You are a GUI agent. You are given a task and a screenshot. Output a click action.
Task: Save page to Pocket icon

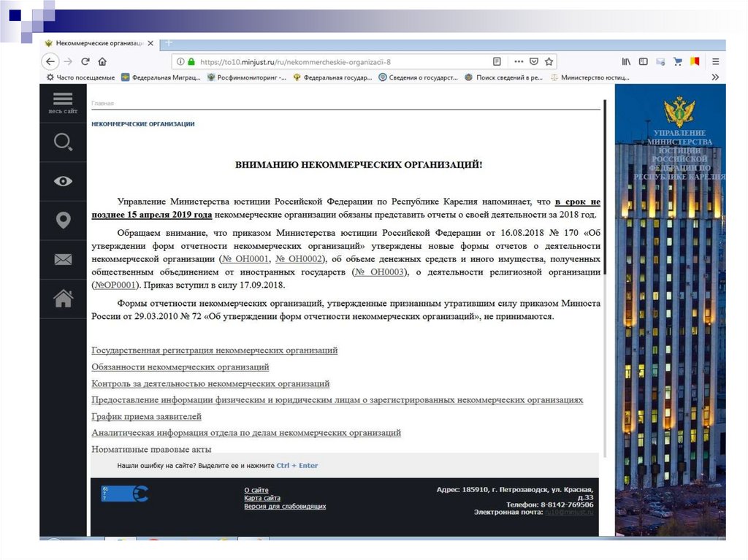point(534,61)
